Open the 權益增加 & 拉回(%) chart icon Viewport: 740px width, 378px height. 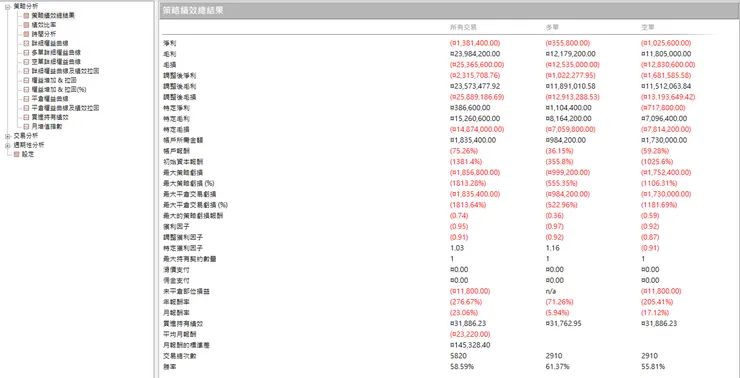click(x=26, y=89)
